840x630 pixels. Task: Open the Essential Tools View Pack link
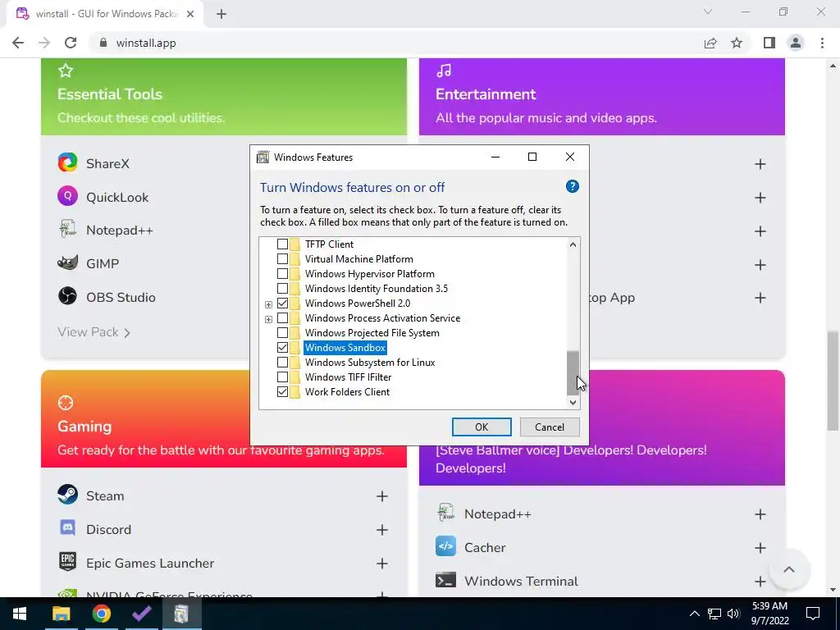click(94, 332)
